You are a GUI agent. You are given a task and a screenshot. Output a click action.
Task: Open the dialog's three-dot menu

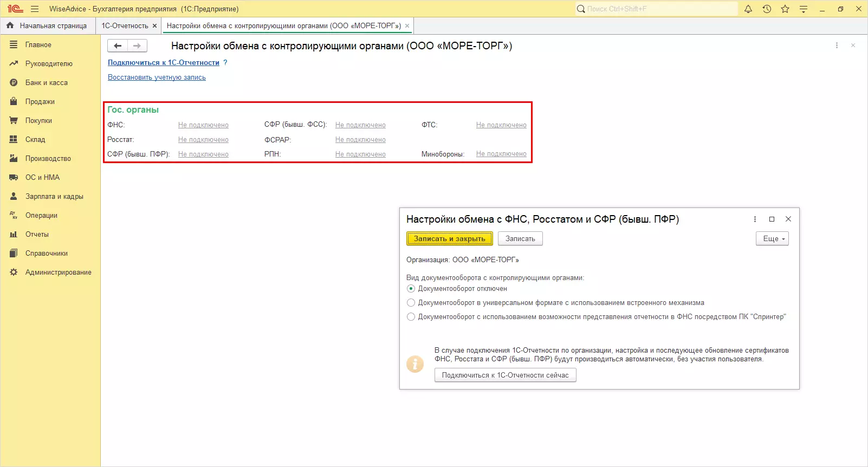755,219
